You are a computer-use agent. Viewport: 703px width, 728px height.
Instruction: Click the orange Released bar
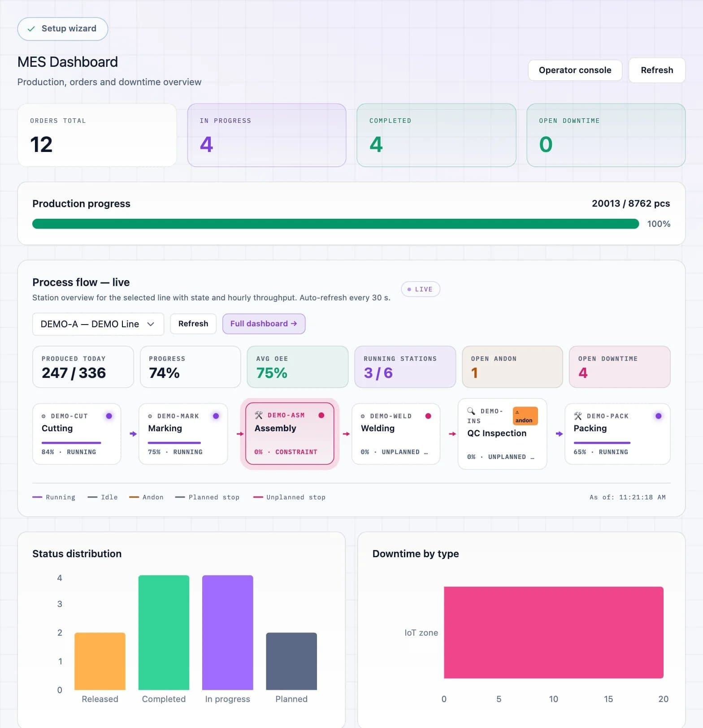100,661
